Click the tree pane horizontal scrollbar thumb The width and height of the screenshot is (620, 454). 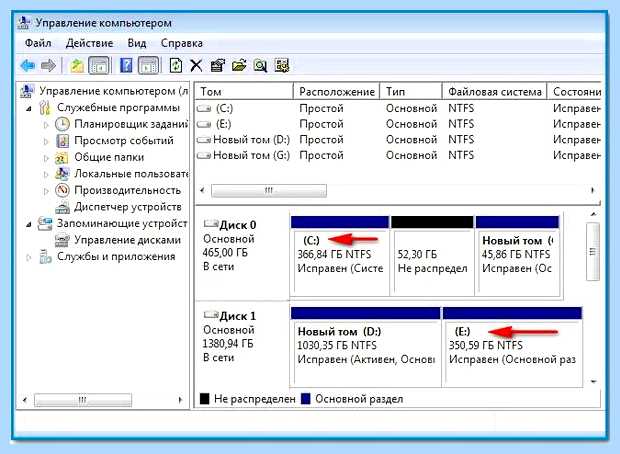click(x=83, y=400)
